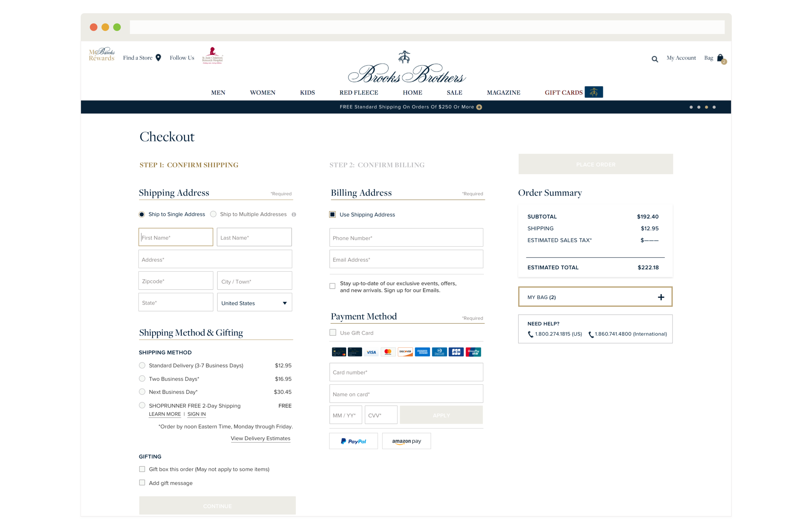Open the St. Jude Children's Research Hospital logo
Screen dimensions: 812x532
[212, 55]
